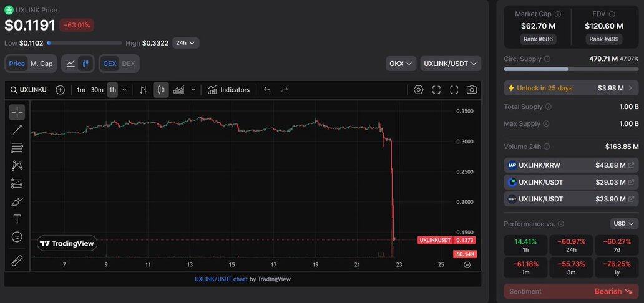Show Volume 24h info icon

coord(547,147)
